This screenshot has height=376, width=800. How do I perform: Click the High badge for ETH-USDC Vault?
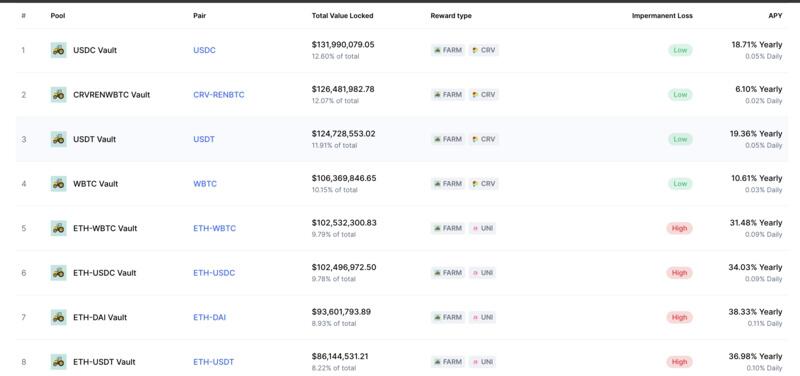[680, 272]
